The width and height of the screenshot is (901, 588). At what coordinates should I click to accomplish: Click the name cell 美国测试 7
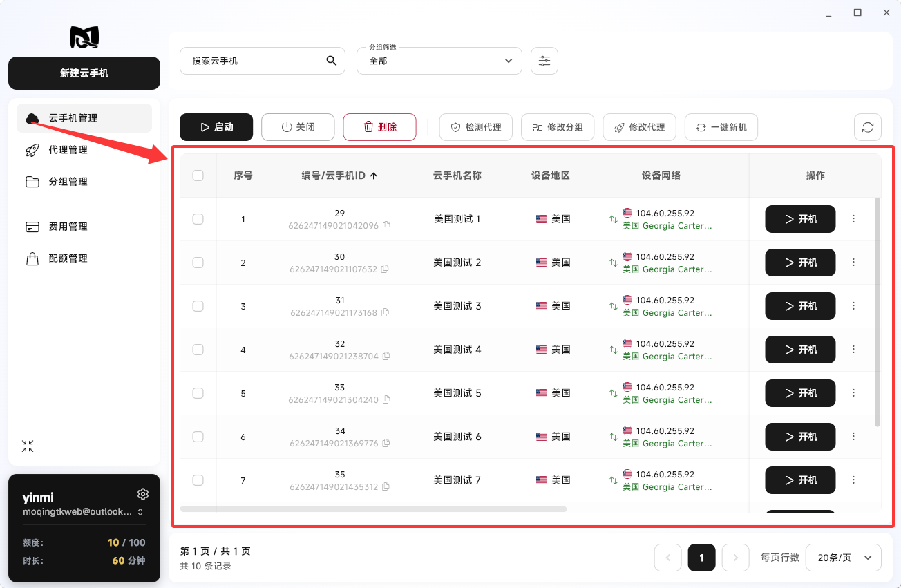click(457, 480)
